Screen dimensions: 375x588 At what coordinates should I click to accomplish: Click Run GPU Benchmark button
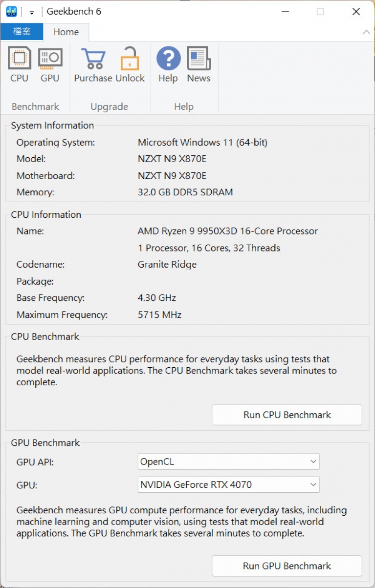287,566
